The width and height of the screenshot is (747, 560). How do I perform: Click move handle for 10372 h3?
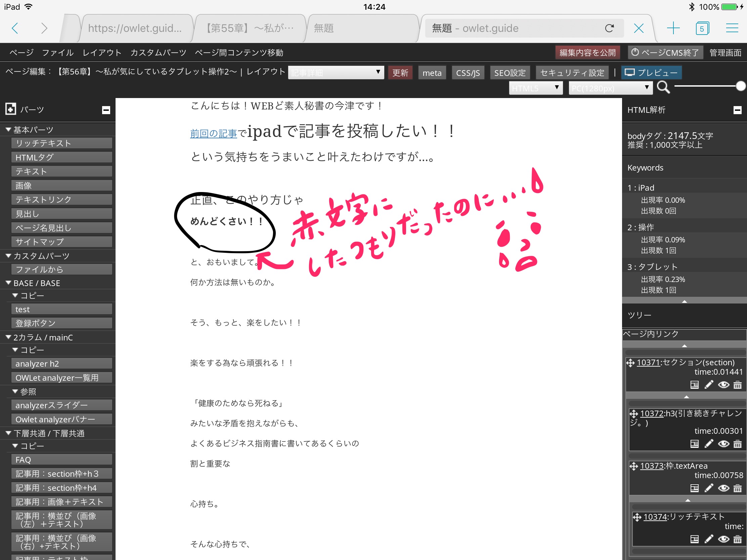(634, 414)
